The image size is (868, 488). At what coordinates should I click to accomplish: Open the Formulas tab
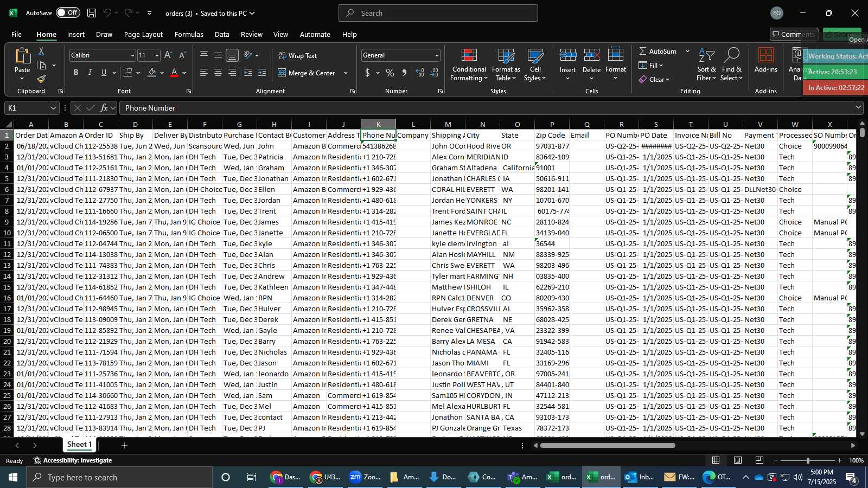pos(189,34)
